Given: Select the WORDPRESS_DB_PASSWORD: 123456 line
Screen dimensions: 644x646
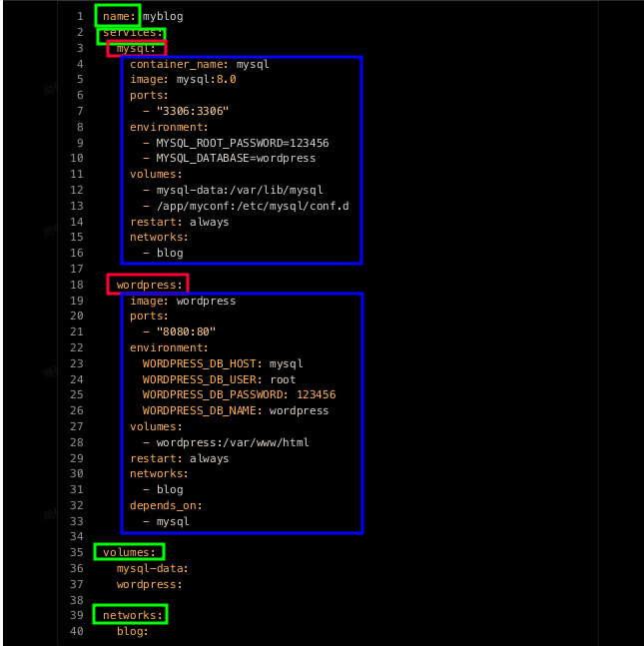Looking at the screenshot, I should [x=240, y=394].
